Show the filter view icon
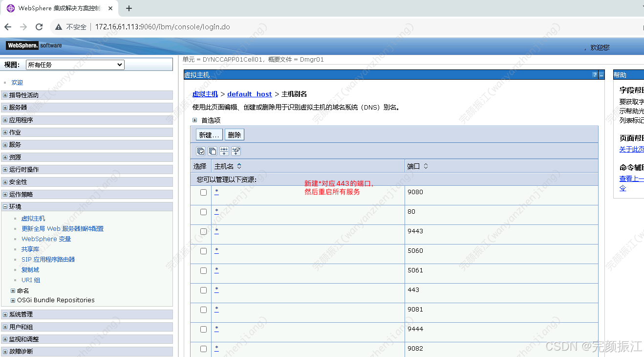 224,151
